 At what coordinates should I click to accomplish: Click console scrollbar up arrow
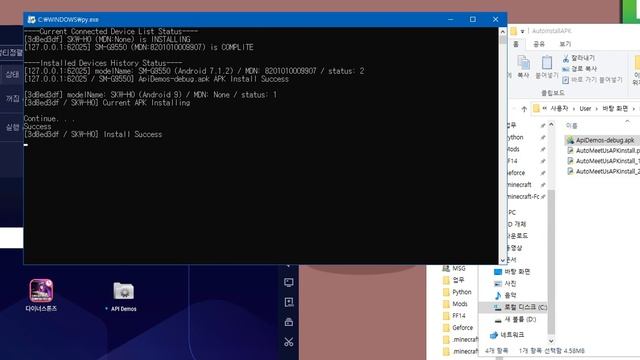[x=502, y=32]
